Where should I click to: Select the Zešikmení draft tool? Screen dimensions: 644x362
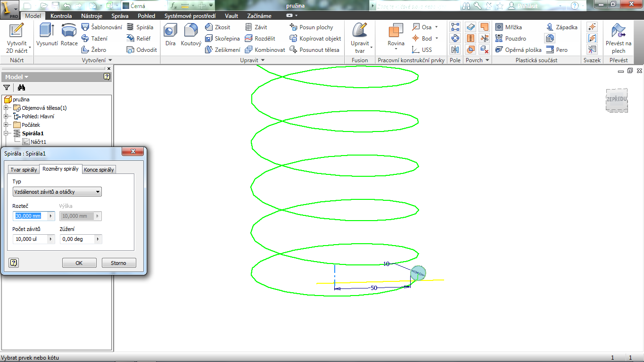pyautogui.click(x=223, y=50)
